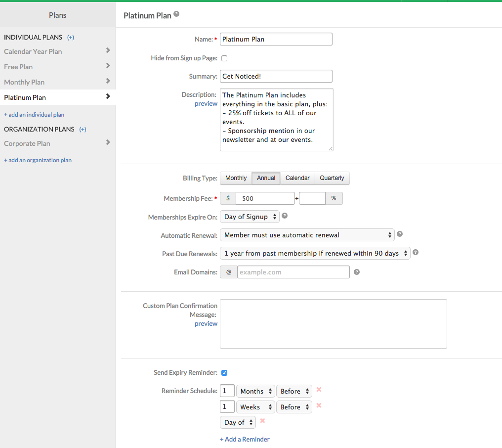Enable Hide from Sign up Page checkbox
This screenshot has height=448, width=502.
point(224,58)
